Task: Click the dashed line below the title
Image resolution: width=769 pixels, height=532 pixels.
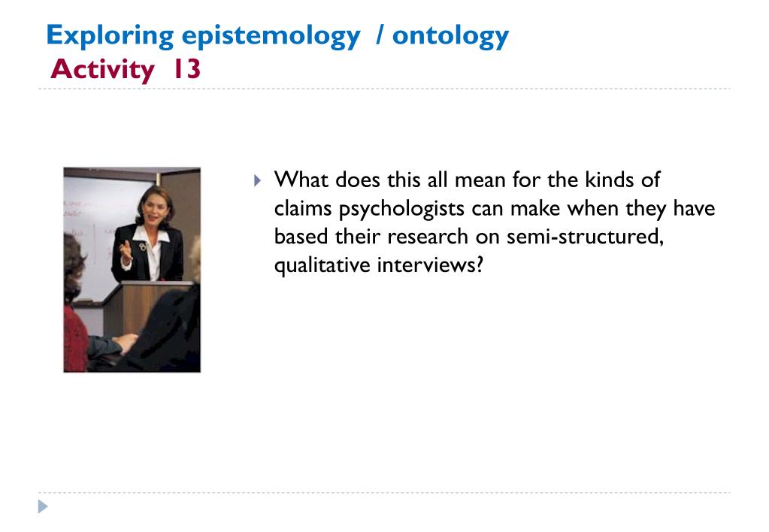Action: pos(385,89)
